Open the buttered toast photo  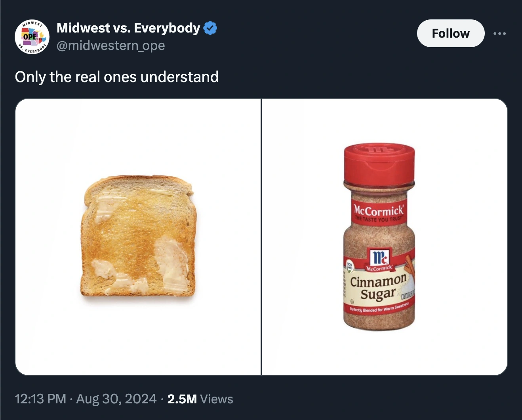click(x=138, y=237)
